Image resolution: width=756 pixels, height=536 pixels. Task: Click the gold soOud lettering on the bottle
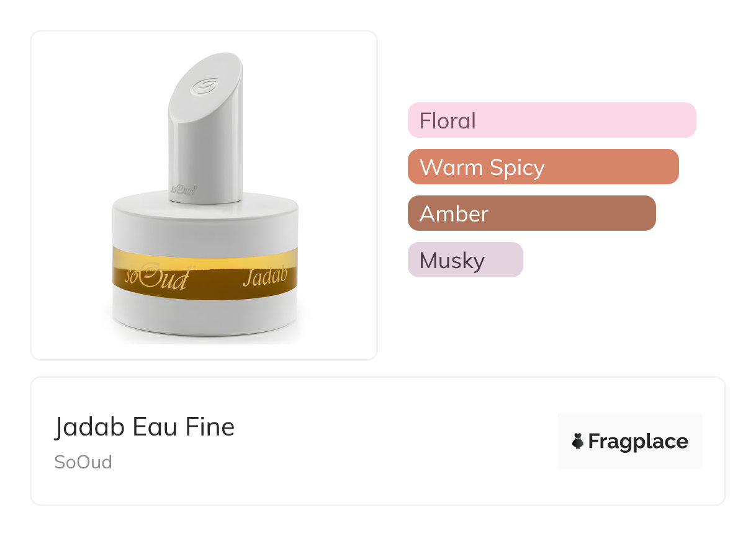[156, 278]
